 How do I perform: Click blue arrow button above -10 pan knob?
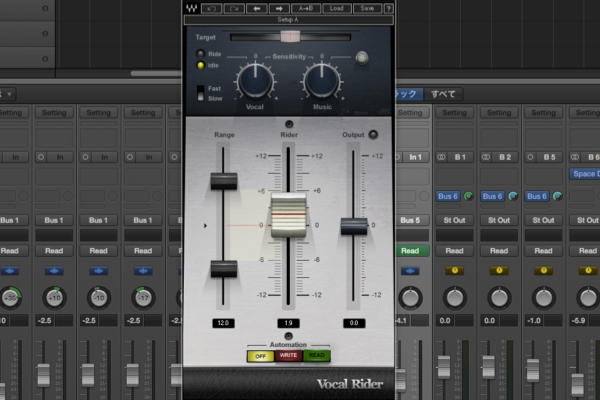click(x=98, y=271)
